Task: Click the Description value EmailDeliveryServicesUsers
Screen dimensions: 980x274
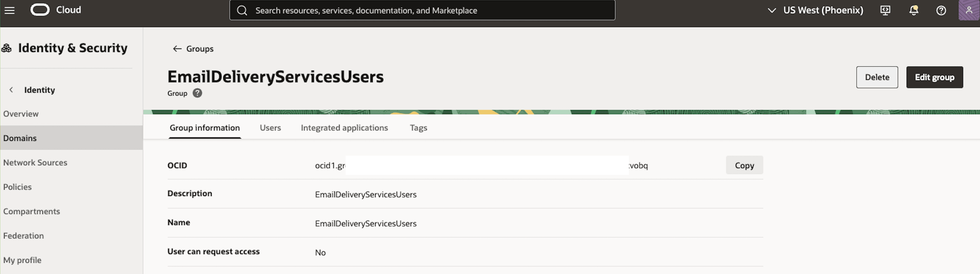Action: [366, 194]
